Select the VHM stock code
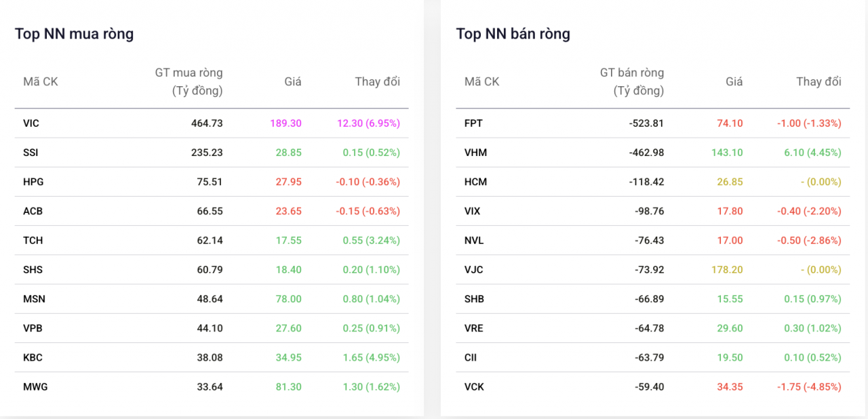 pos(475,153)
